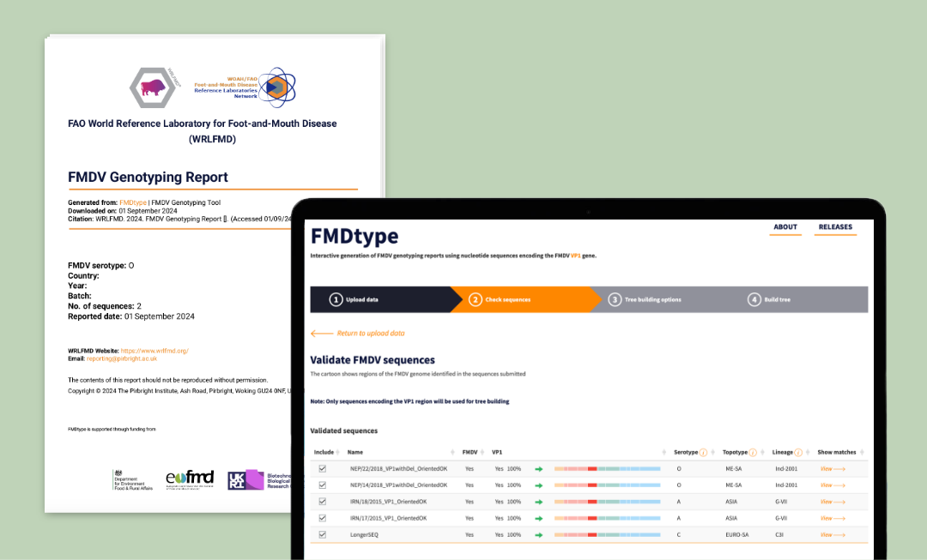Click the orange VP1 link in the subtitle
927x560 pixels.
[x=575, y=256]
